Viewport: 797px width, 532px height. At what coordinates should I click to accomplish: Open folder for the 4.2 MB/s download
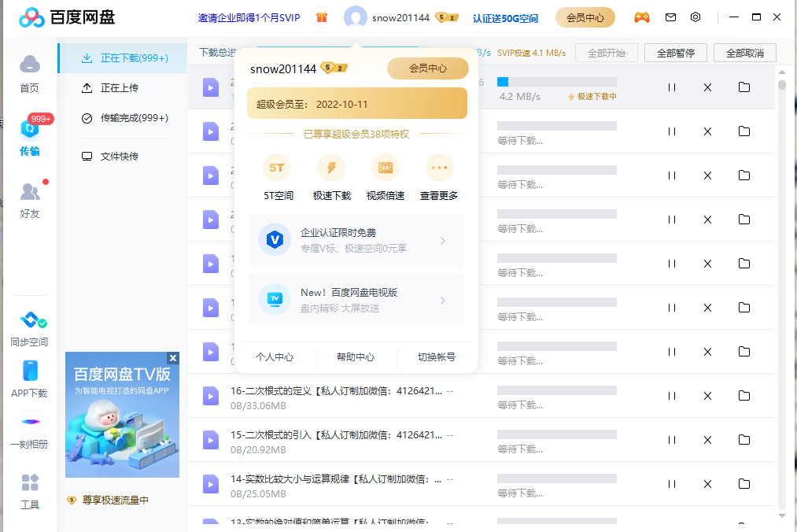pyautogui.click(x=744, y=87)
